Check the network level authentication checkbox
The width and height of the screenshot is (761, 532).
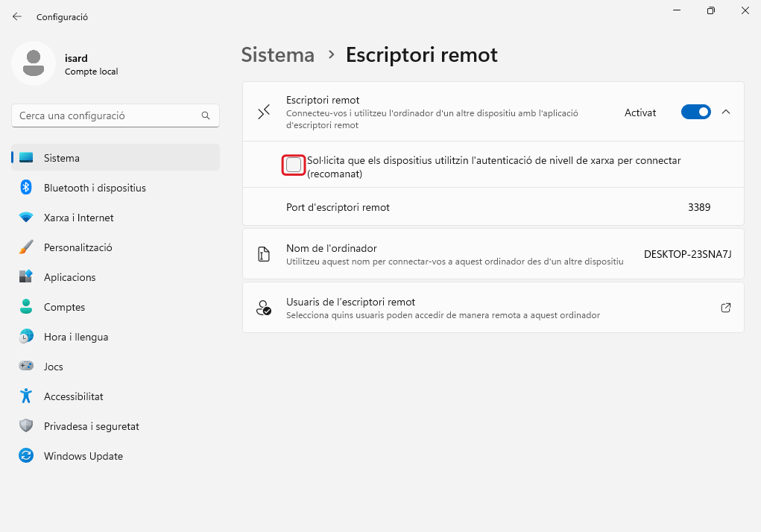coord(294,165)
